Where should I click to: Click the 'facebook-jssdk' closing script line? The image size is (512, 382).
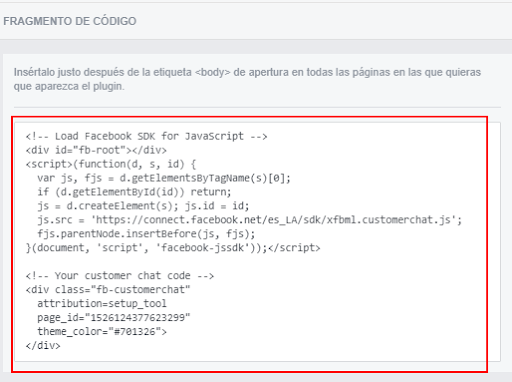[x=173, y=248]
